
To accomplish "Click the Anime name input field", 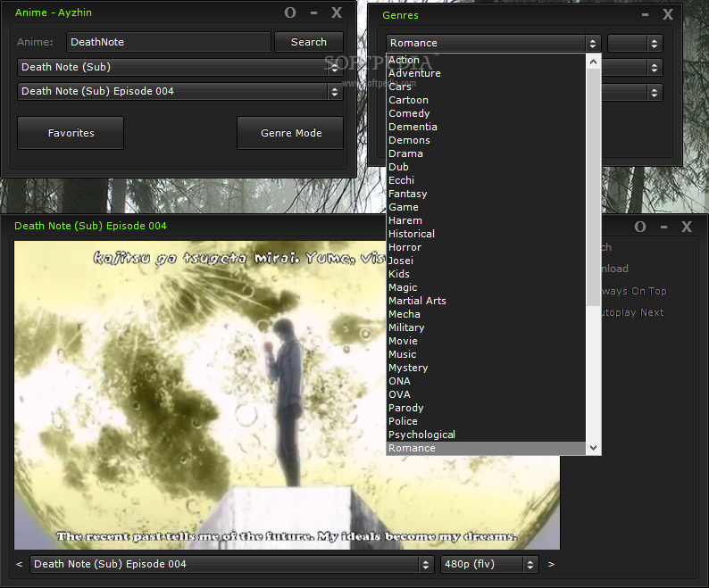I will point(169,42).
